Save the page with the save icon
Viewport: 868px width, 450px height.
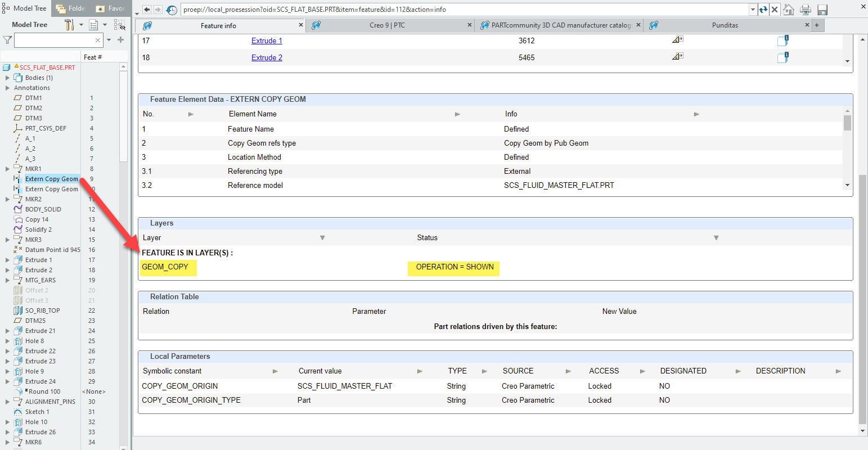click(x=822, y=10)
